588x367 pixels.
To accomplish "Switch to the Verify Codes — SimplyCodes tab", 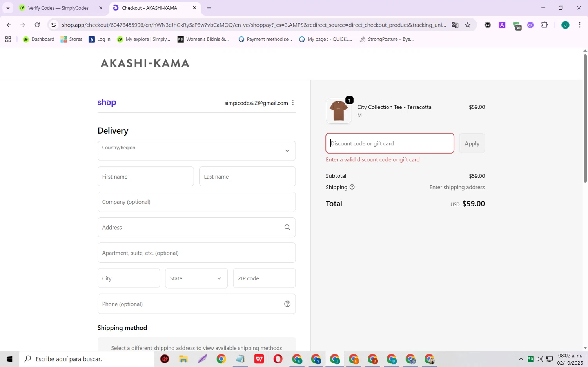I will (58, 8).
